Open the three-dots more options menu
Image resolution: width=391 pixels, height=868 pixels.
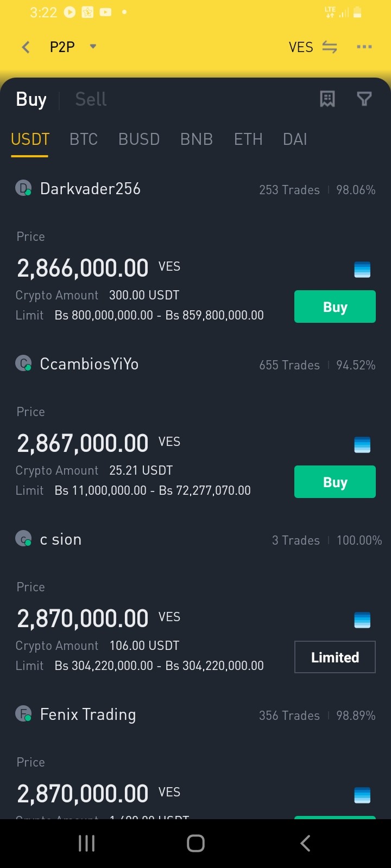click(364, 47)
